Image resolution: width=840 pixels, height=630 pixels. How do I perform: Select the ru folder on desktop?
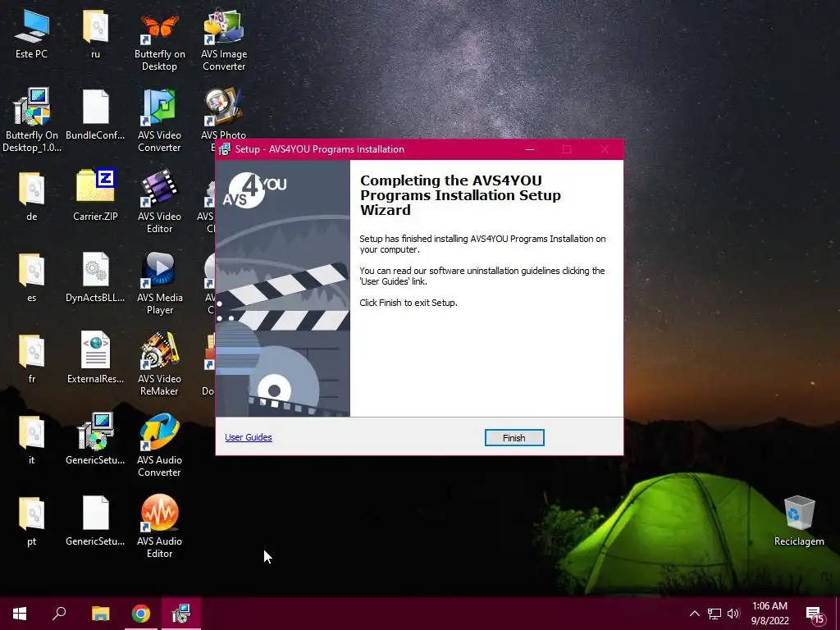(95, 34)
